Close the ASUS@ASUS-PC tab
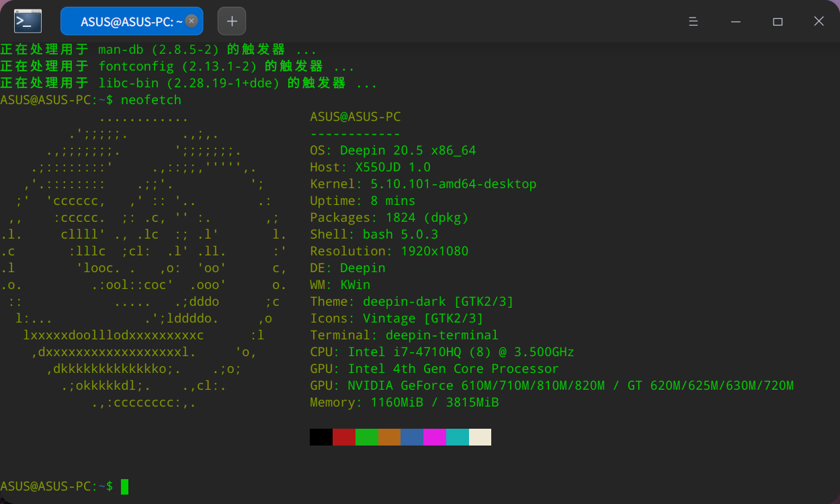840x504 pixels. click(192, 21)
